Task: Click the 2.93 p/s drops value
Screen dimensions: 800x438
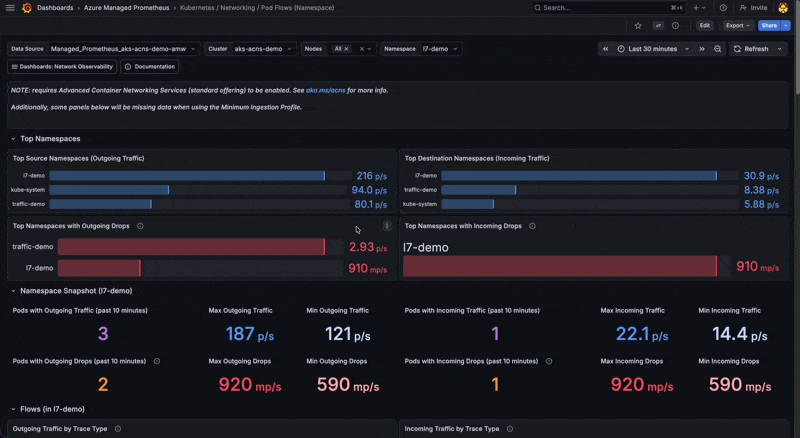Action: (x=368, y=247)
